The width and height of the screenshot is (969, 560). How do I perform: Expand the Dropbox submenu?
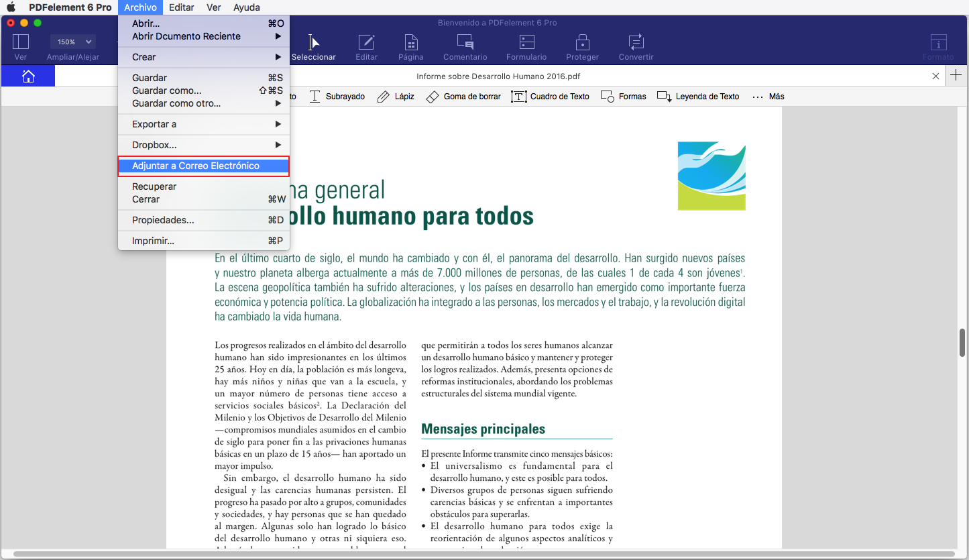coord(204,145)
